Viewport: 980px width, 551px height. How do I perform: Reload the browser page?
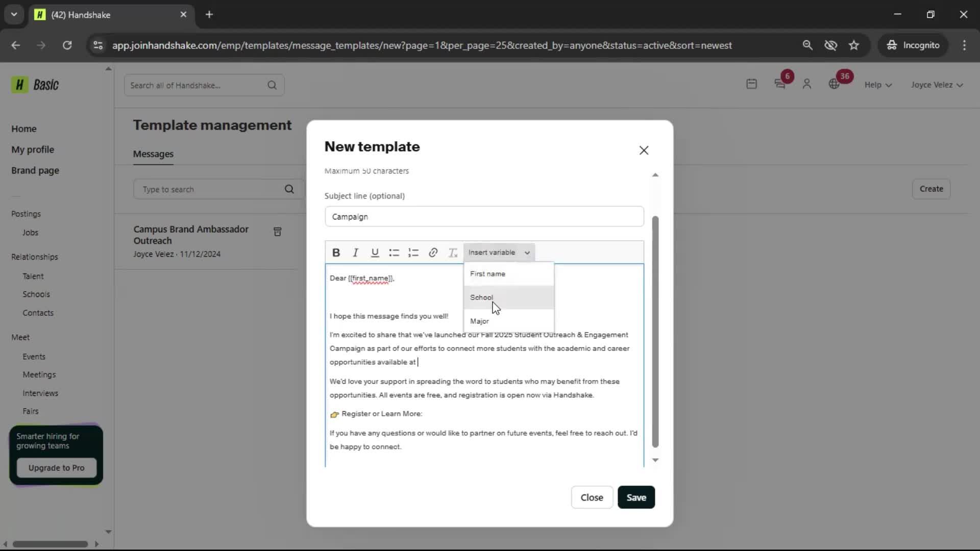67,45
